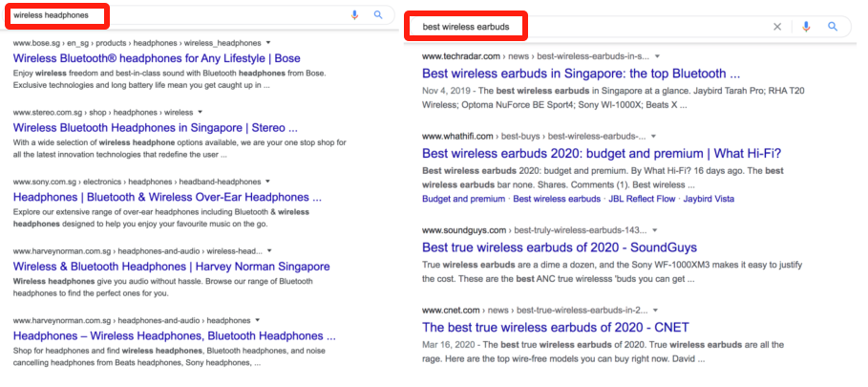Open the CNET best true wireless earbuds result
Screen dimensions: 868x387
click(555, 328)
